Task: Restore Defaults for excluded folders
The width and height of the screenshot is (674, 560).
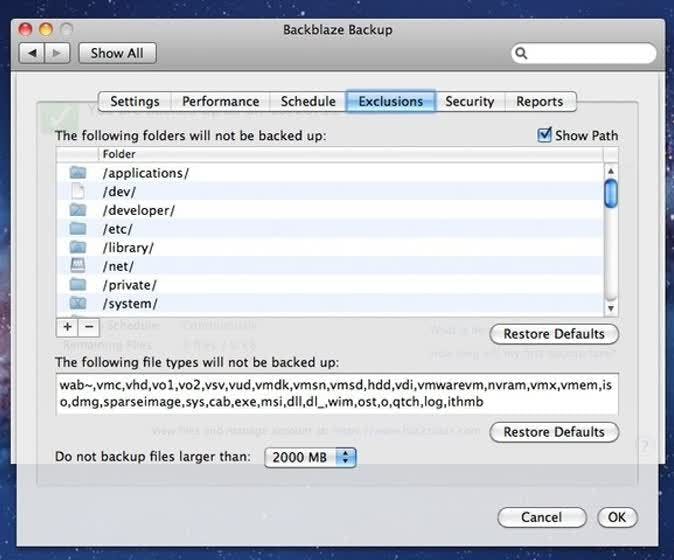Action: point(554,334)
